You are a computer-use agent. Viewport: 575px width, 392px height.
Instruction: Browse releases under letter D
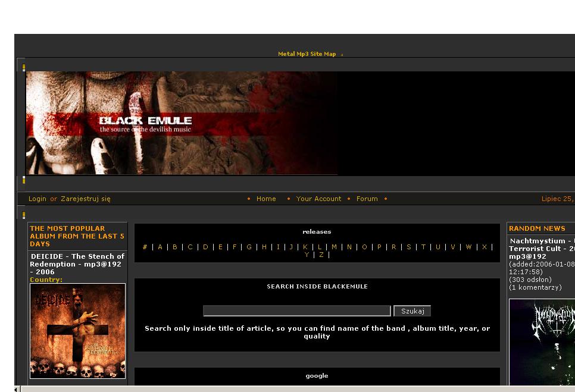pos(205,247)
